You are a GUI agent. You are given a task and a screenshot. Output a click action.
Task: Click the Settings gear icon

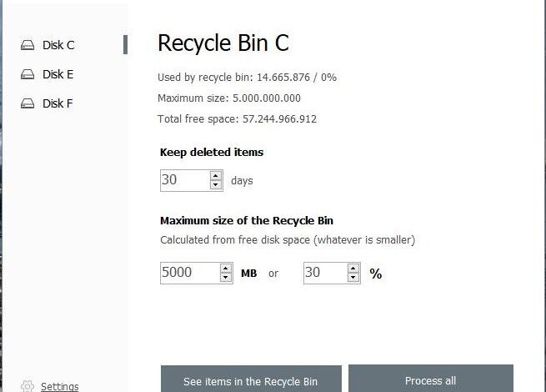[x=28, y=386]
